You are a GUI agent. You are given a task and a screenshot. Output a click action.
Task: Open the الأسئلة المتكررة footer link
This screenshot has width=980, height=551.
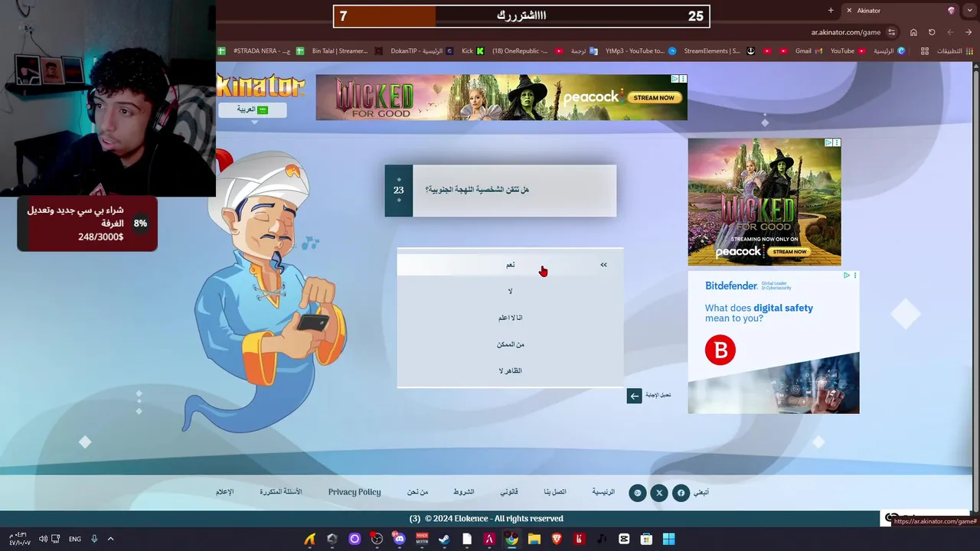(281, 492)
